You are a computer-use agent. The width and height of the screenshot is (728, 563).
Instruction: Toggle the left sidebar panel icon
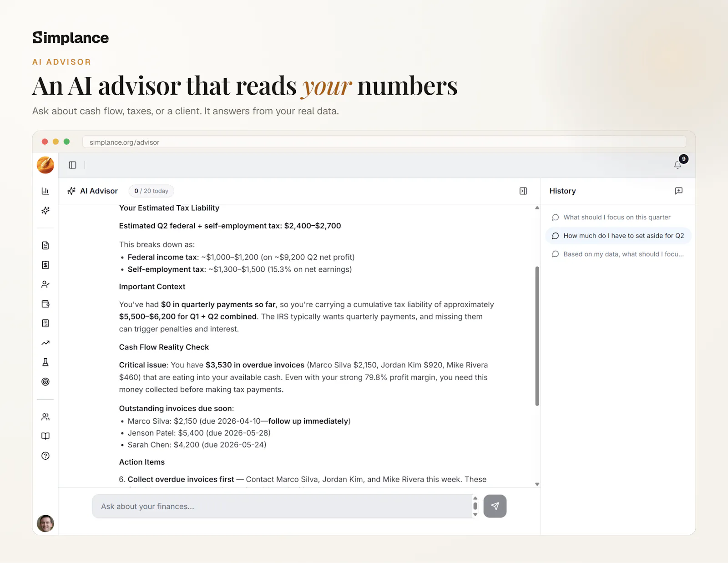72,165
